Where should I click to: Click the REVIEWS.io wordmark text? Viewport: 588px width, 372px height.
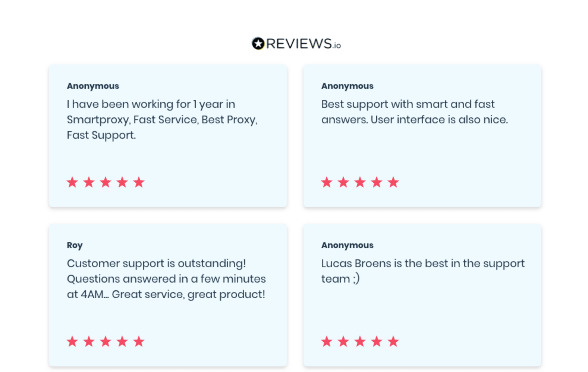[x=303, y=44]
